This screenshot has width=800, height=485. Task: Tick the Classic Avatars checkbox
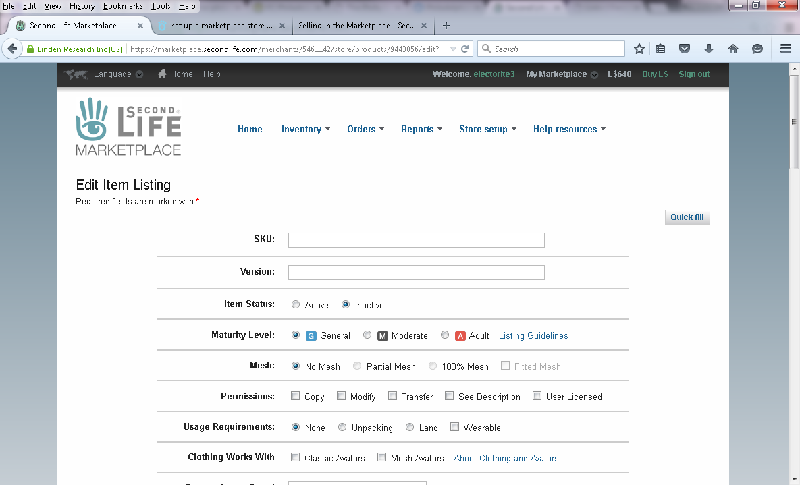click(295, 457)
